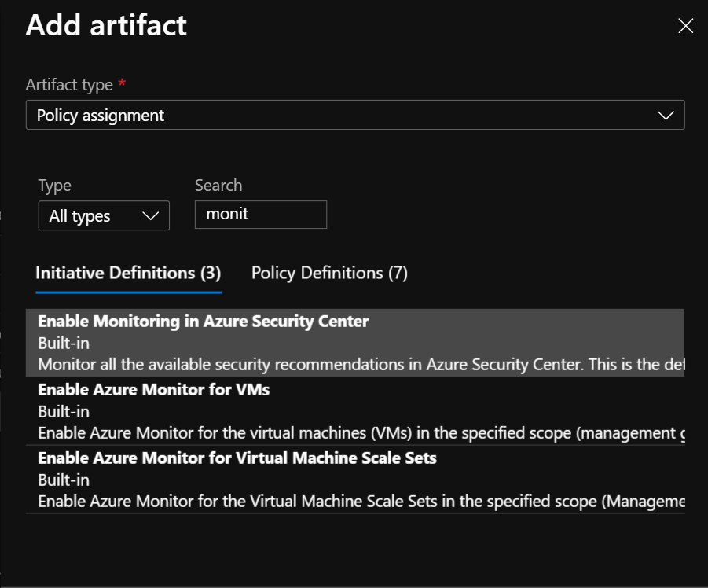Viewport: 708px width, 588px height.
Task: Click the 'Monitor all the available security recommendations' description
Action: point(361,365)
